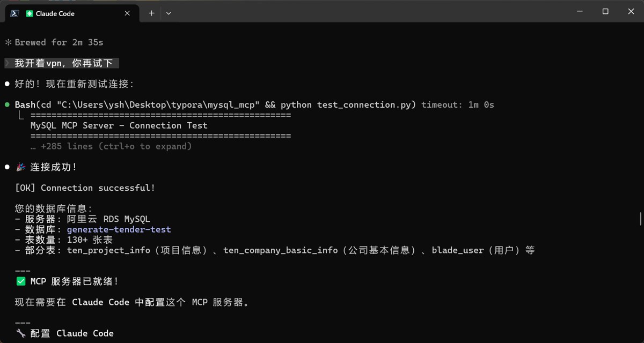The image size is (644, 343).
Task: Open a new tab with the plus button
Action: click(151, 13)
